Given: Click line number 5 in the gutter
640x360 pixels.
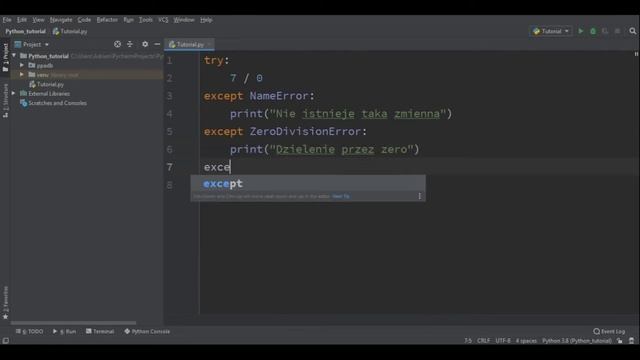Looking at the screenshot, I should pos(169,131).
